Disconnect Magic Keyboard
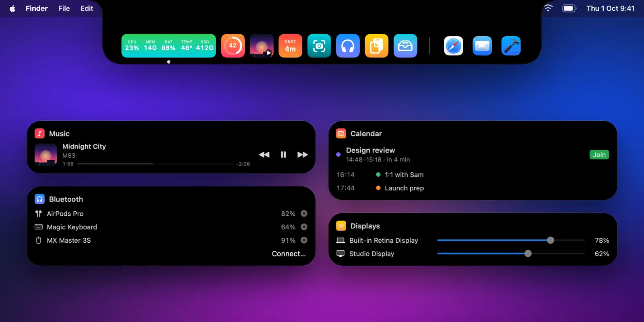 tap(304, 227)
